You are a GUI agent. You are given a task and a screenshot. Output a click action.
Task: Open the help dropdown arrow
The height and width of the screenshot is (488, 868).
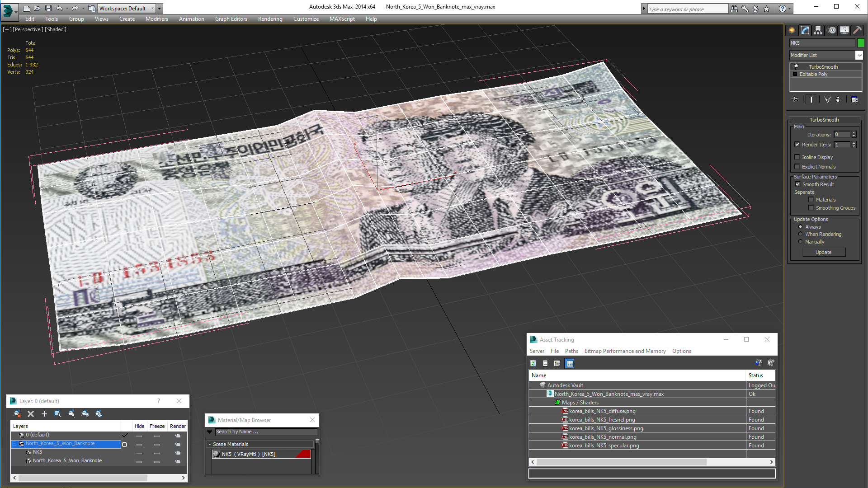point(789,9)
